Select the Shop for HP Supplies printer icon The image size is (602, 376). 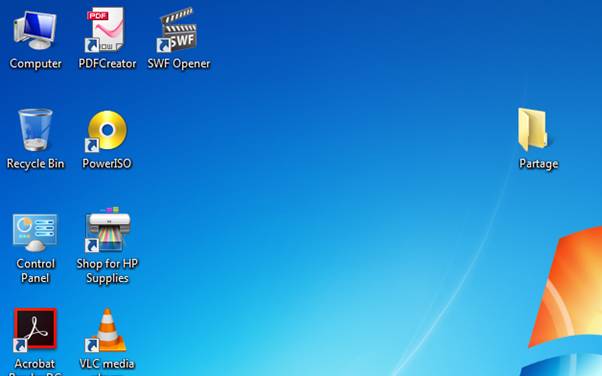[108, 229]
